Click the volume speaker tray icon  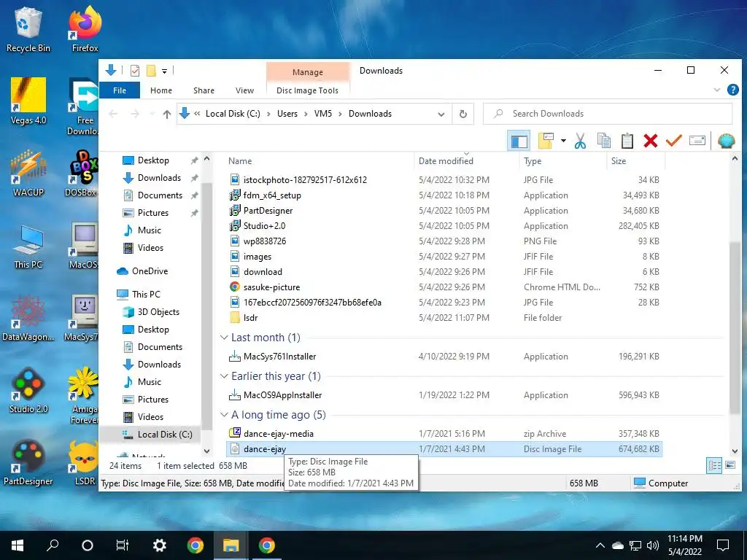click(653, 545)
